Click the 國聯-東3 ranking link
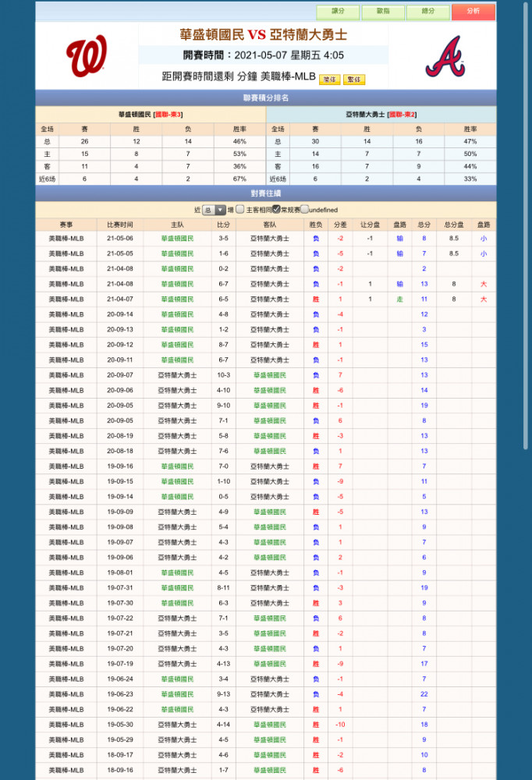 168,115
